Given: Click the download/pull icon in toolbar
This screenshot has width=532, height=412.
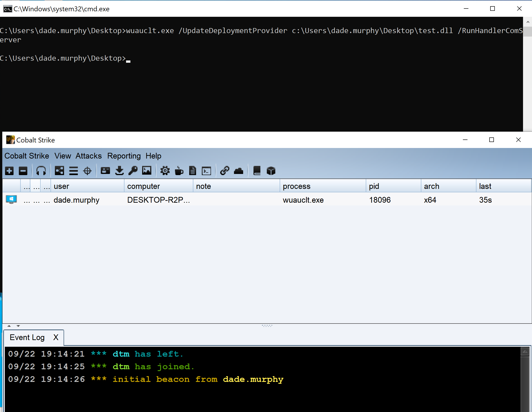Looking at the screenshot, I should 119,171.
